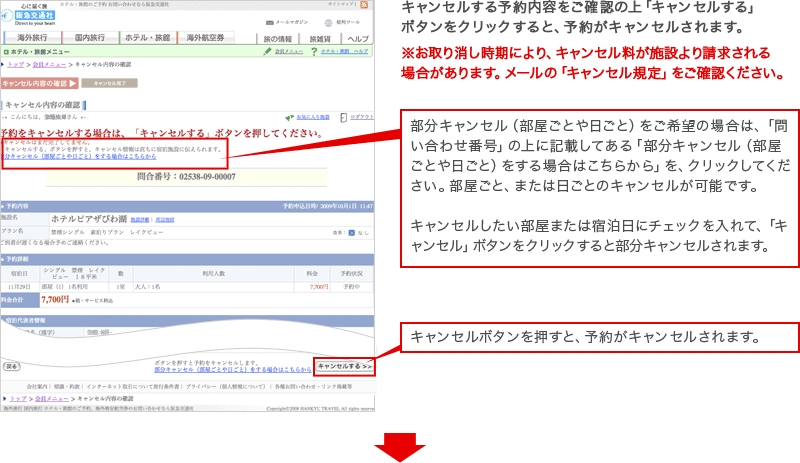The image size is (800, 463).
Task: Click the 予約詳細 section header
Action: pos(187,259)
